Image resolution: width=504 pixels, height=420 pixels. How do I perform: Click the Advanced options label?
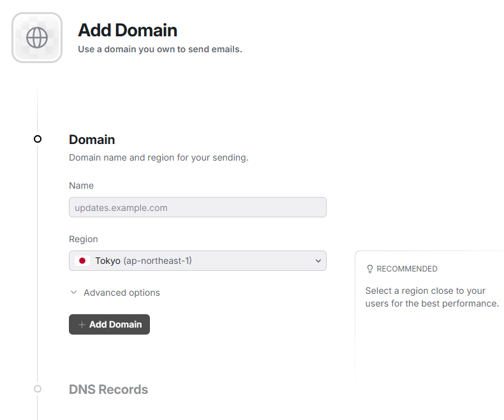coord(122,293)
